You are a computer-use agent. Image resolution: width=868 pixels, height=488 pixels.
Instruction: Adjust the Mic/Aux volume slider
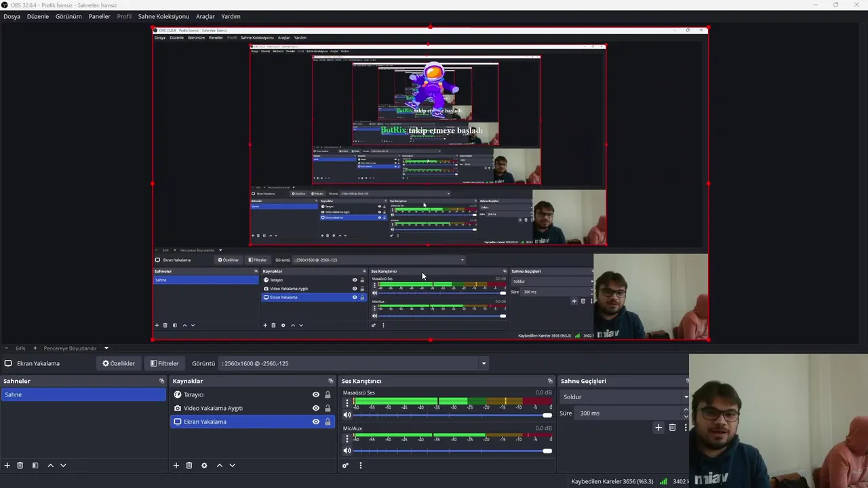point(453,451)
